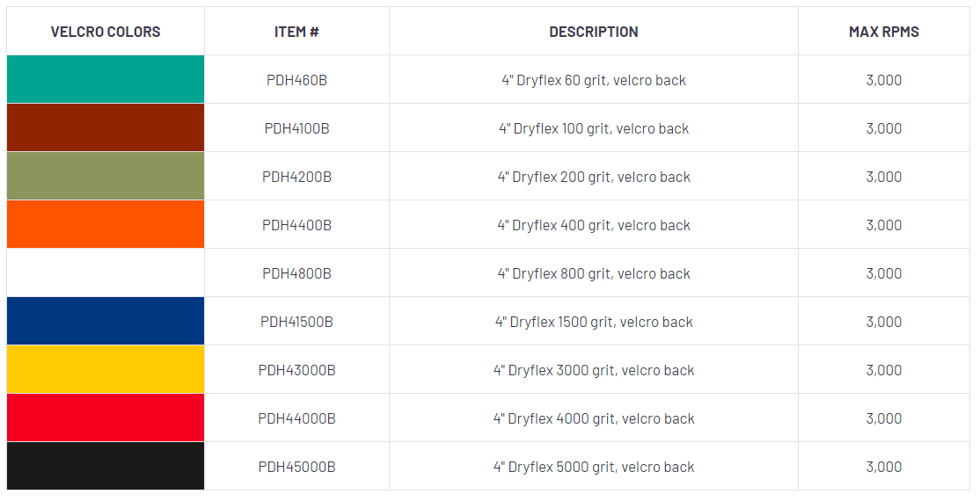Pick the orange velcro color swatch
This screenshot has width=980, height=501.
[x=106, y=225]
